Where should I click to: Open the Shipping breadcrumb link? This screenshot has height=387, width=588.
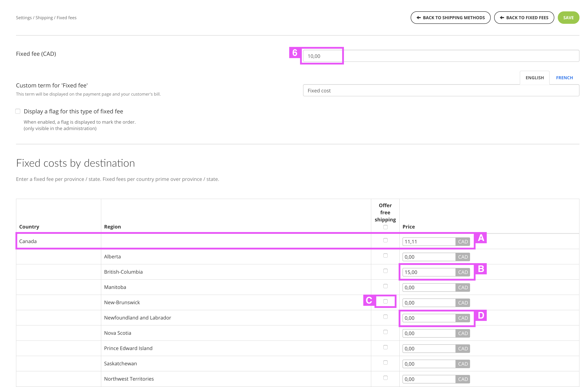point(44,18)
